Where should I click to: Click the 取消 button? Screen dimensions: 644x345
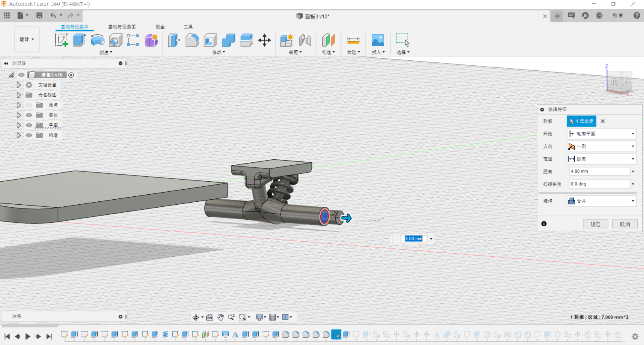point(625,224)
